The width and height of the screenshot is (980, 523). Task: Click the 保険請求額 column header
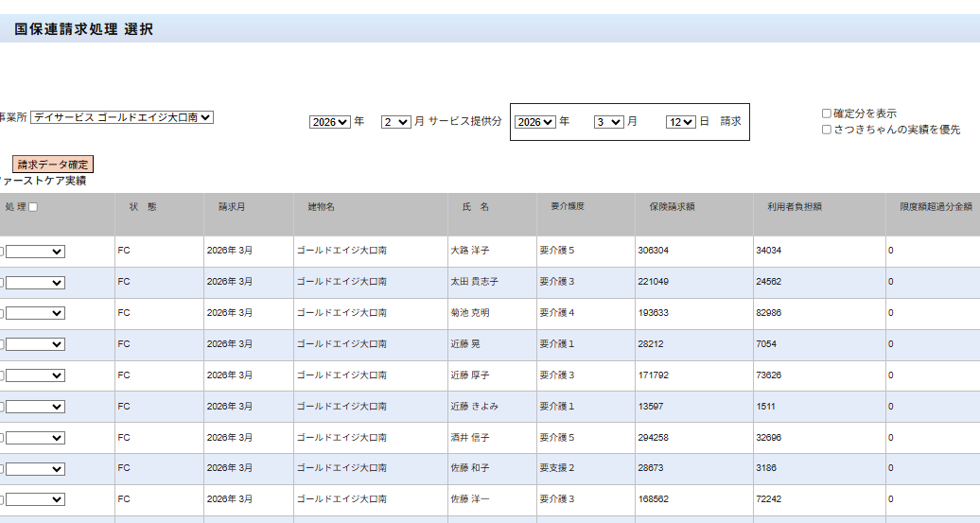click(x=672, y=206)
